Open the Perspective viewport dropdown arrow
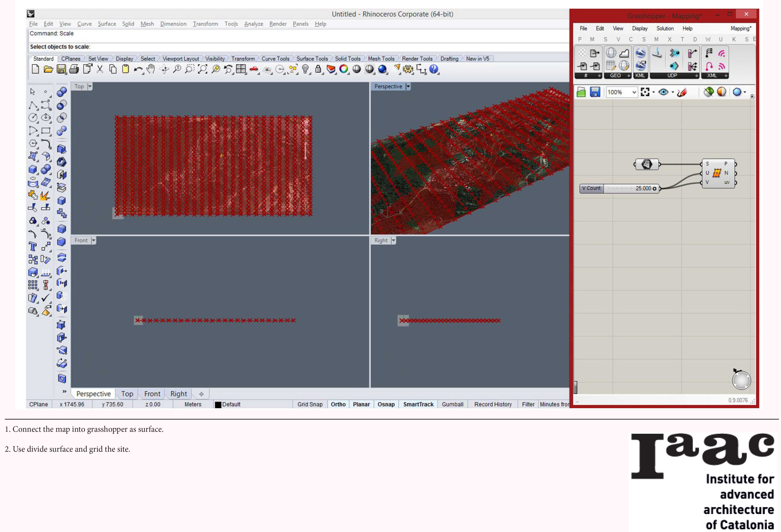Screen dimensions: 781x532 pos(408,86)
